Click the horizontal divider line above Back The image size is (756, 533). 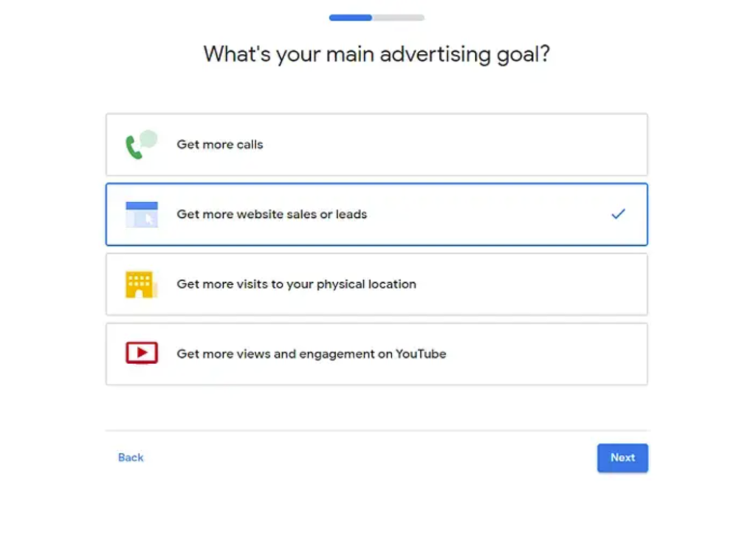coord(377,430)
